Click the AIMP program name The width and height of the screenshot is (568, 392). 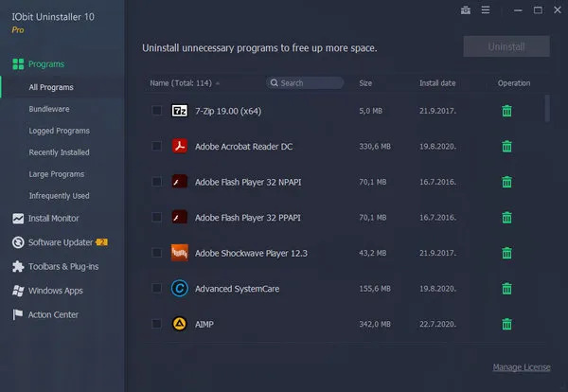coord(204,324)
